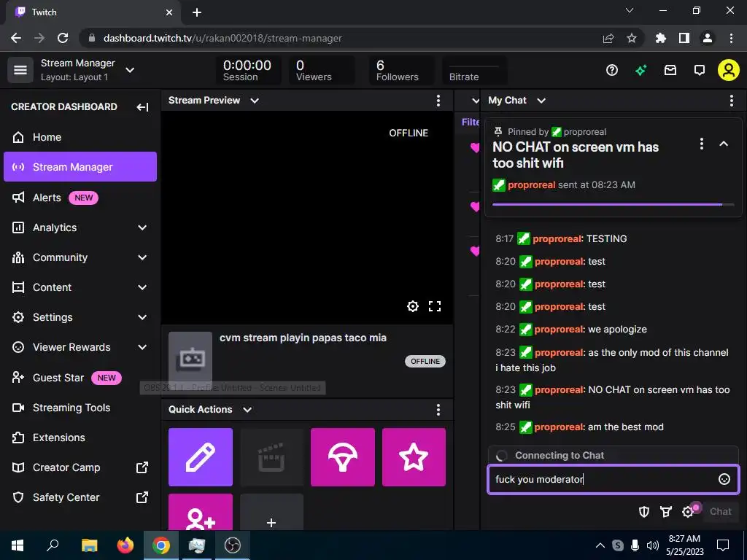The image size is (747, 560).
Task: Open chat settings gear icon
Action: (x=688, y=511)
